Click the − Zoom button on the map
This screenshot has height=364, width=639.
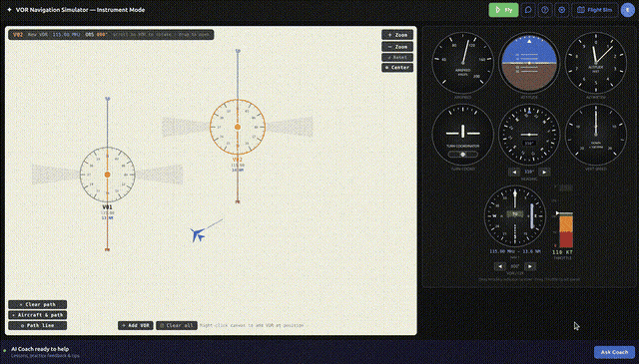(397, 47)
